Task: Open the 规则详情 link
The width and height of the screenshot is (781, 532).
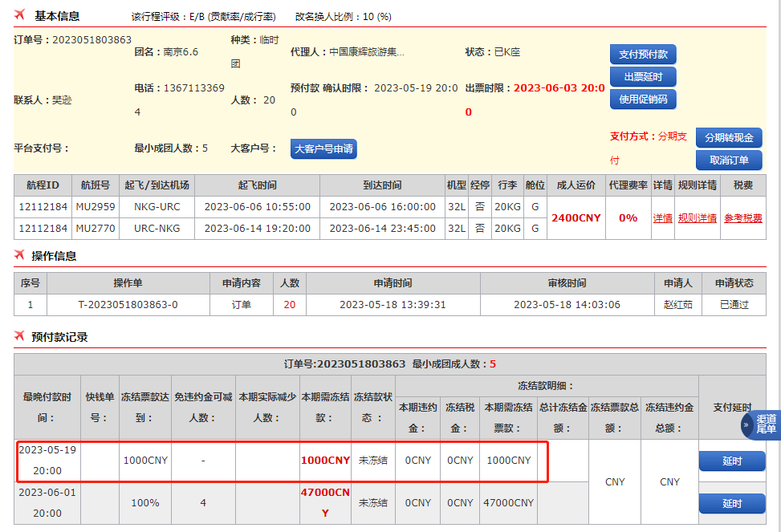Action: click(697, 217)
